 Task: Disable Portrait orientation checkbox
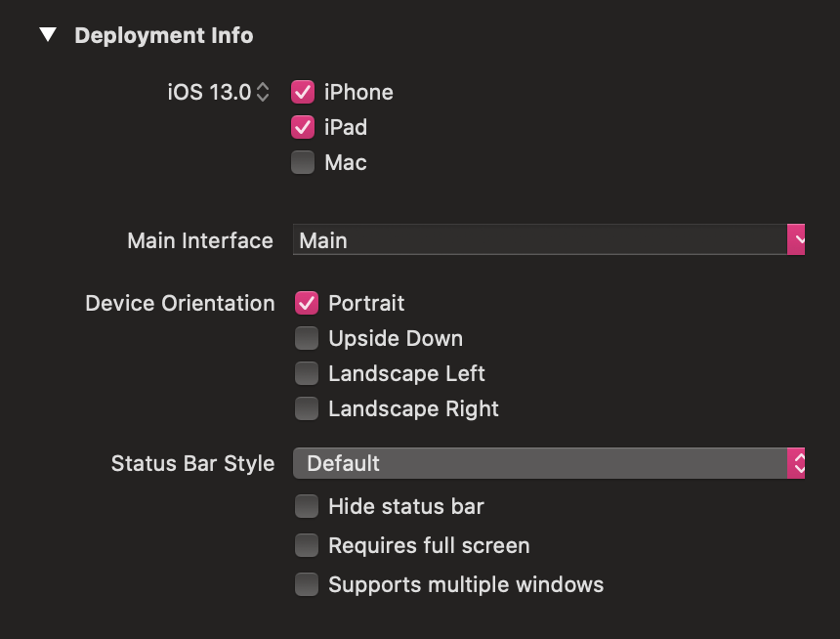point(307,304)
